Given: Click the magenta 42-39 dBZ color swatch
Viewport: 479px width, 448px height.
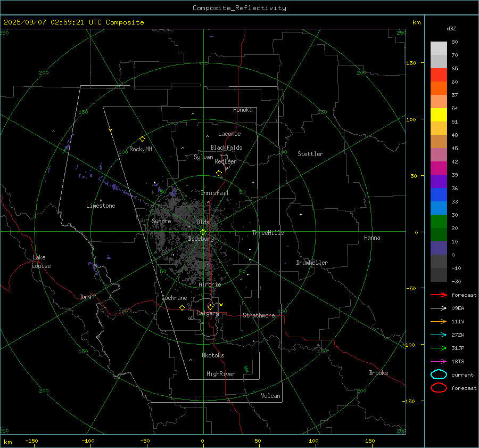Looking at the screenshot, I should 439,168.
